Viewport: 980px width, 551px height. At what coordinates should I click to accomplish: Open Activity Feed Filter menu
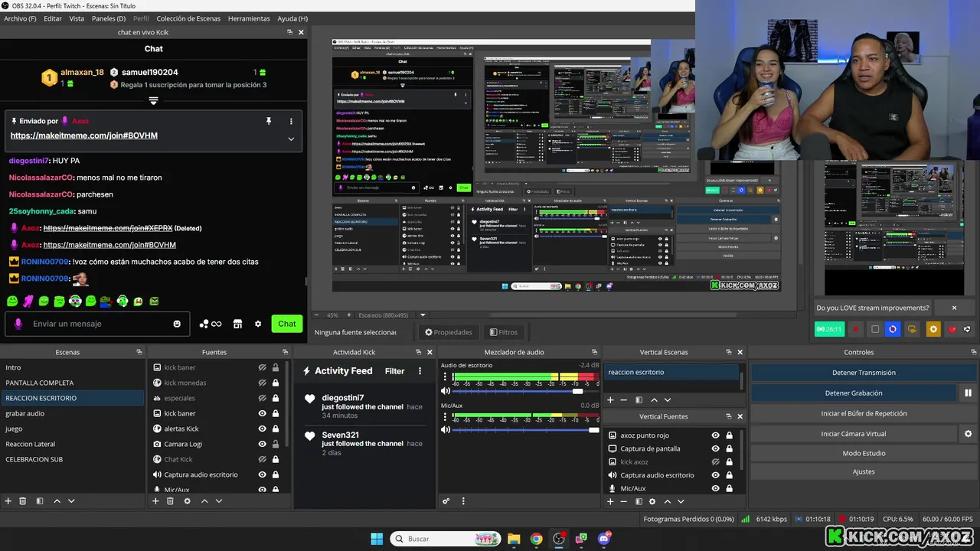pos(394,371)
